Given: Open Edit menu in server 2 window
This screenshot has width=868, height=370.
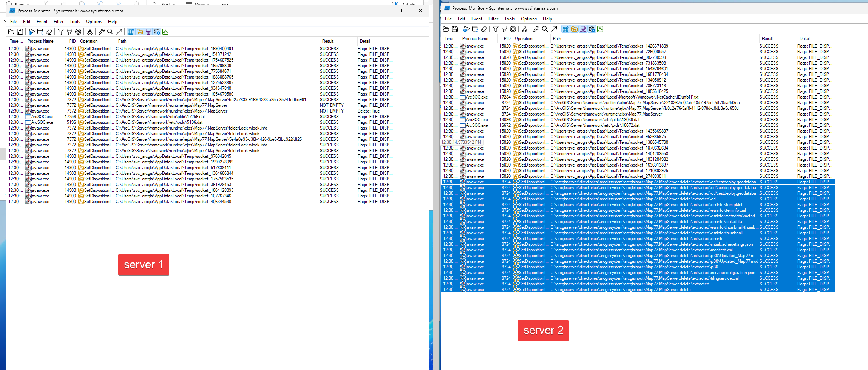Looking at the screenshot, I should tap(462, 19).
